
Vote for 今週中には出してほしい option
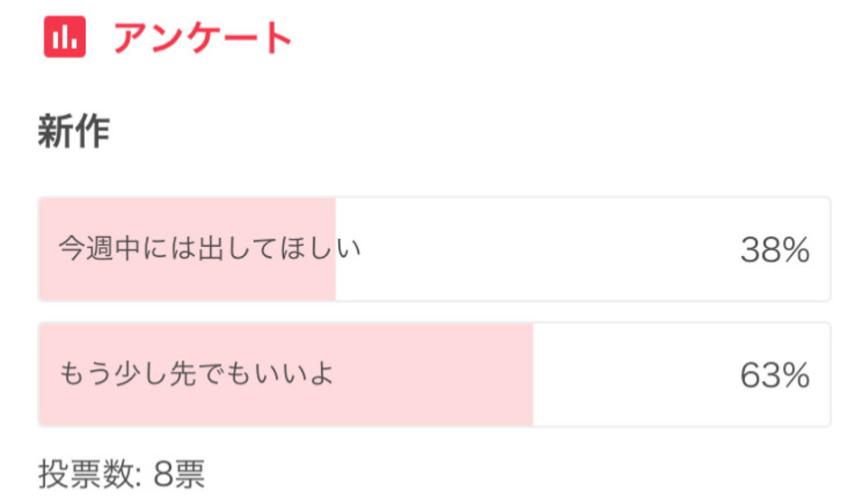435,249
